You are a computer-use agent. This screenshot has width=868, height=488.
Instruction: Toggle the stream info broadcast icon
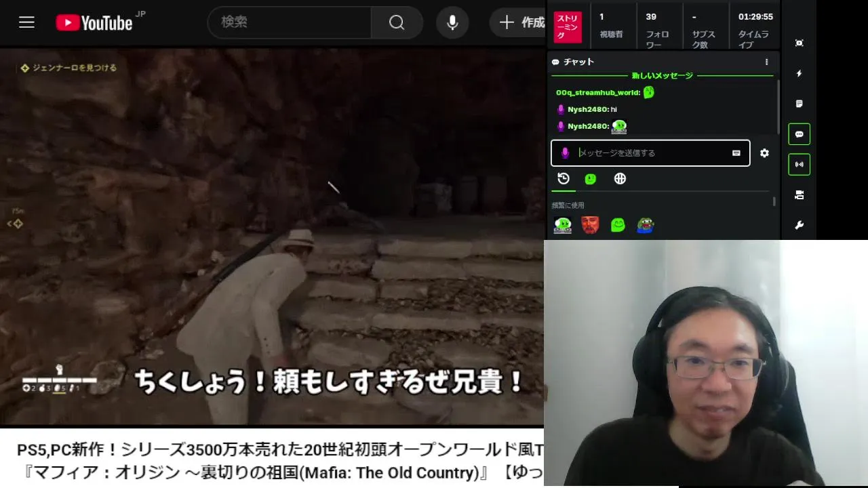coord(800,165)
